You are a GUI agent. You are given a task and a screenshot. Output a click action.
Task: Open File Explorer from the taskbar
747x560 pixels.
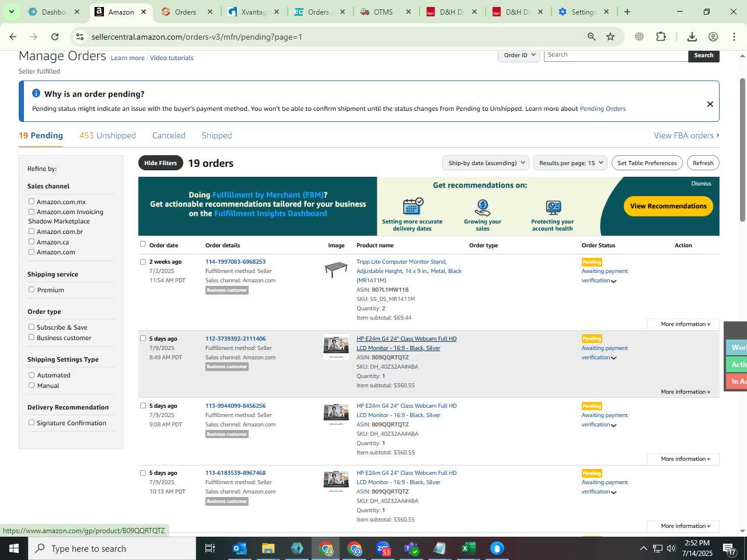[268, 548]
